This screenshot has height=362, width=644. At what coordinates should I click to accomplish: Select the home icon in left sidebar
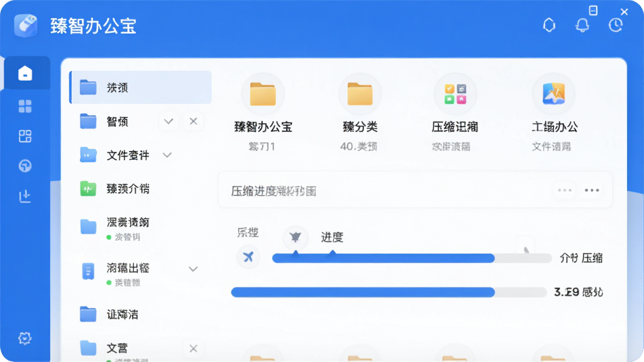click(x=25, y=74)
